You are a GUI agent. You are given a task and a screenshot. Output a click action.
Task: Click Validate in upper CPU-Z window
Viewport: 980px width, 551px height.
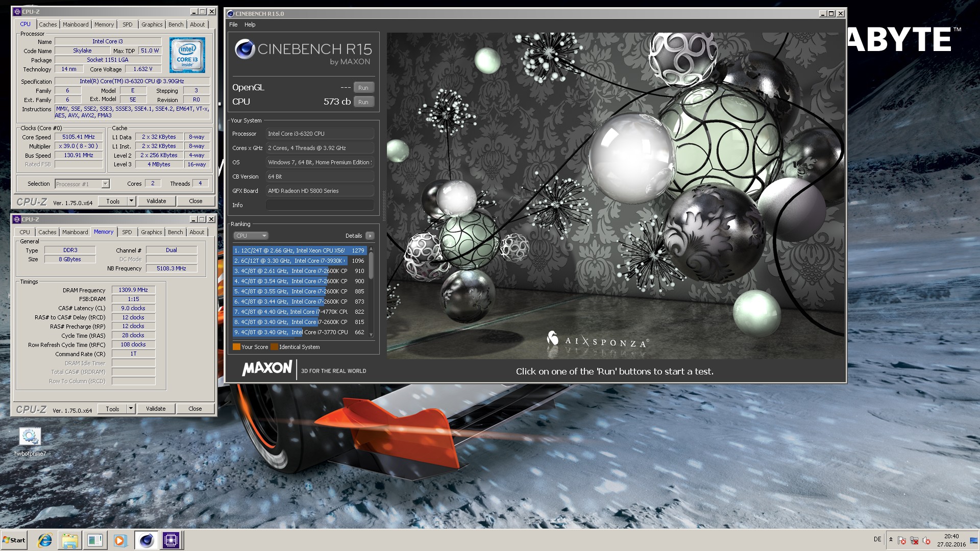click(156, 201)
